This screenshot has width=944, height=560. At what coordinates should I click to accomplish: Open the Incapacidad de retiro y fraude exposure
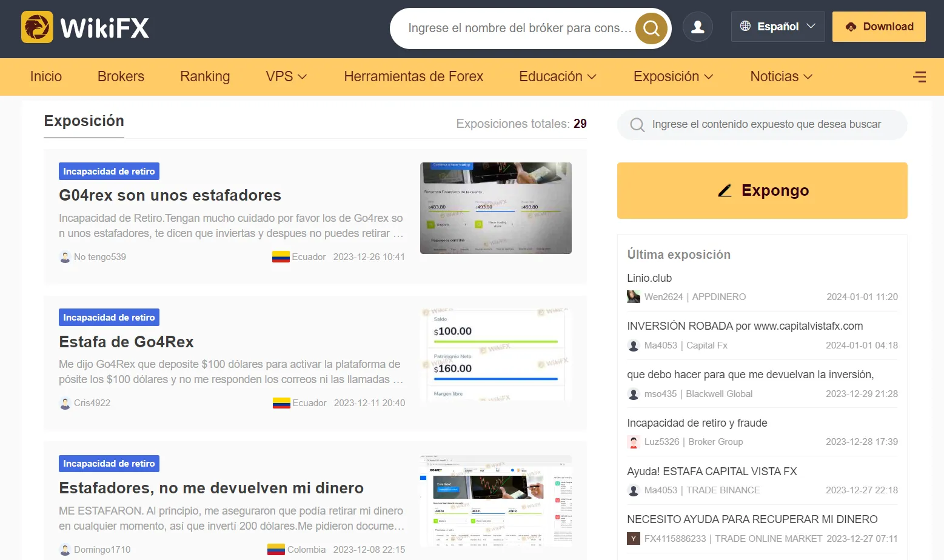coord(697,423)
